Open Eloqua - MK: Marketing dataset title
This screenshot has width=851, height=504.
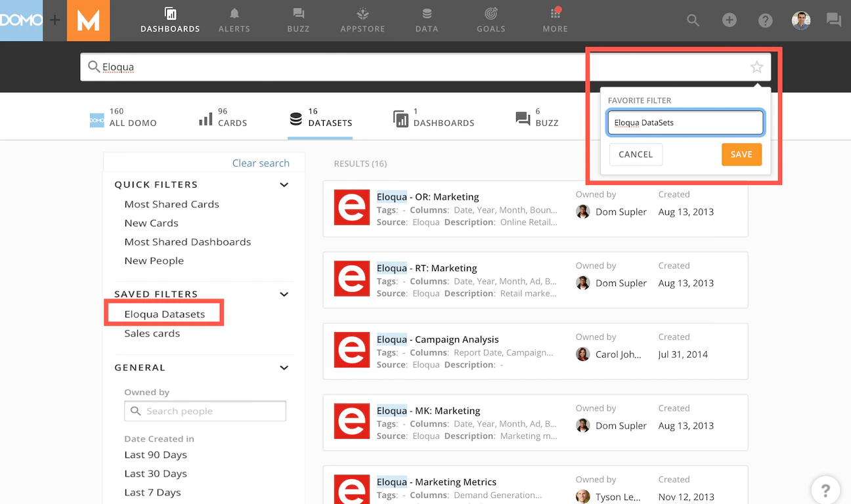[x=428, y=411]
